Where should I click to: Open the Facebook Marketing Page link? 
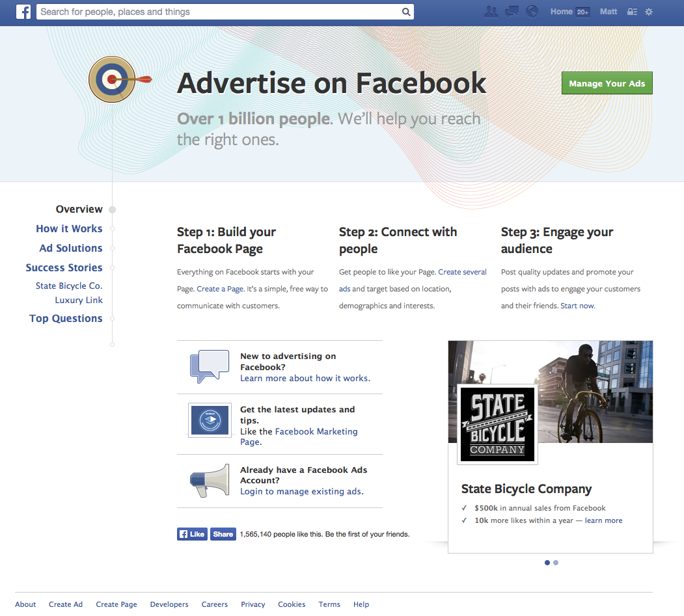(x=316, y=432)
